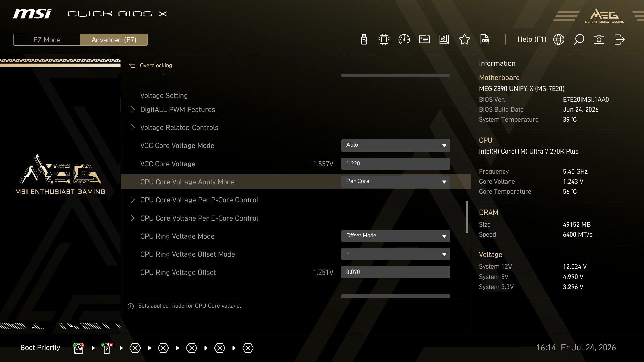Image resolution: width=644 pixels, height=362 pixels.
Task: Open the LOG file icon
Action: (x=485, y=40)
